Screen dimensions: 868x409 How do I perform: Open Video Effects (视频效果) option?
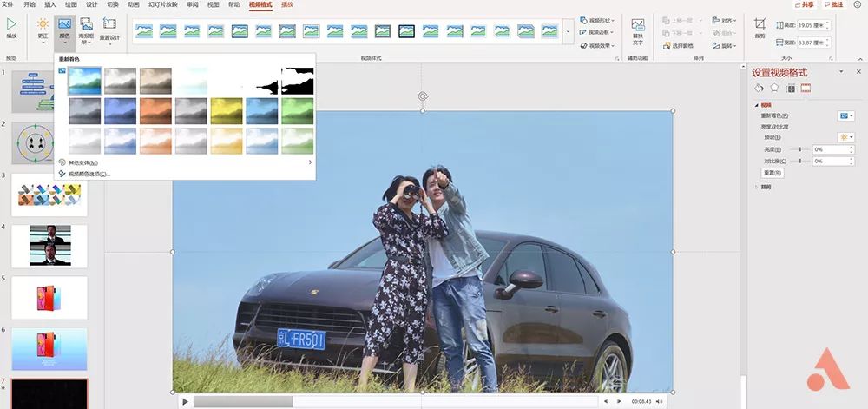pos(597,45)
